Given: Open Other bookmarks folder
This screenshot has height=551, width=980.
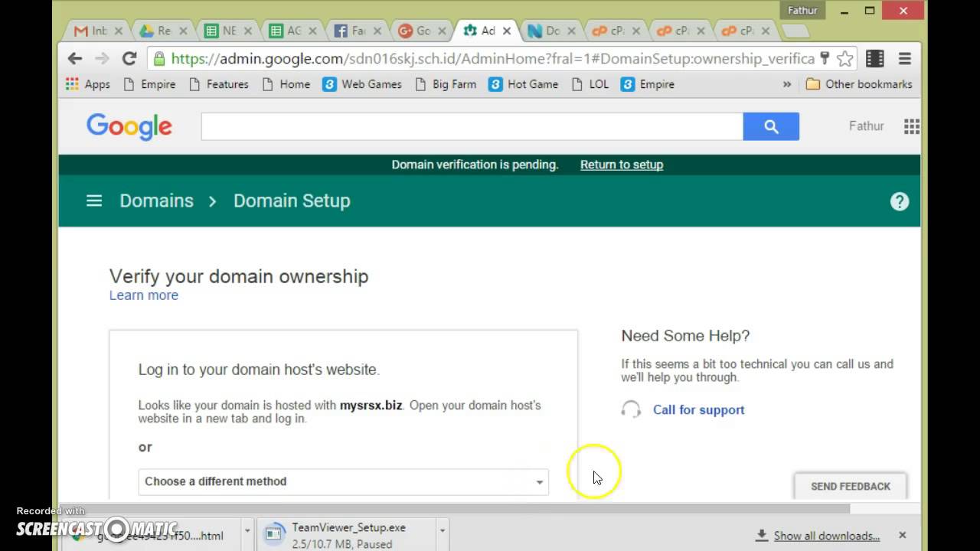Looking at the screenshot, I should click(x=859, y=84).
